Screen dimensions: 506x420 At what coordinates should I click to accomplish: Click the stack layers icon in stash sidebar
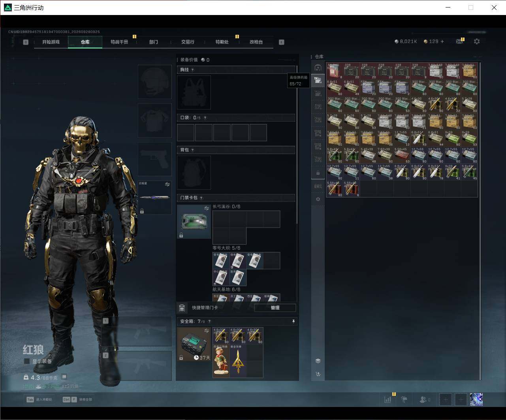point(318,361)
